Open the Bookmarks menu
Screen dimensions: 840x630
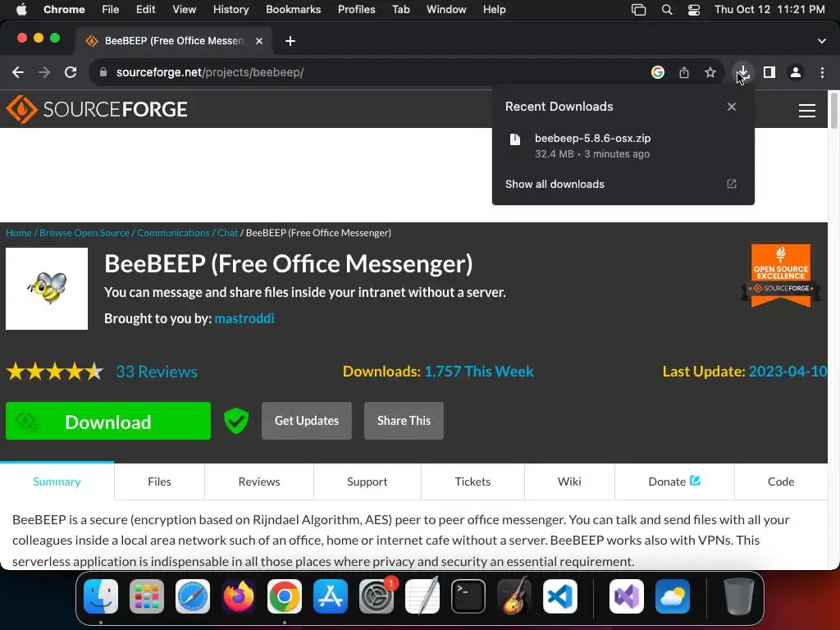[x=293, y=10]
